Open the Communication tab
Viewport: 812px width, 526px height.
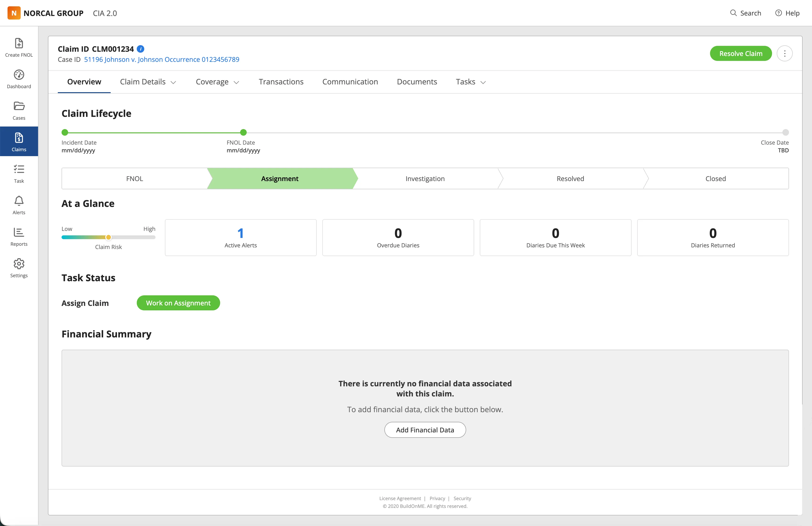click(x=350, y=82)
